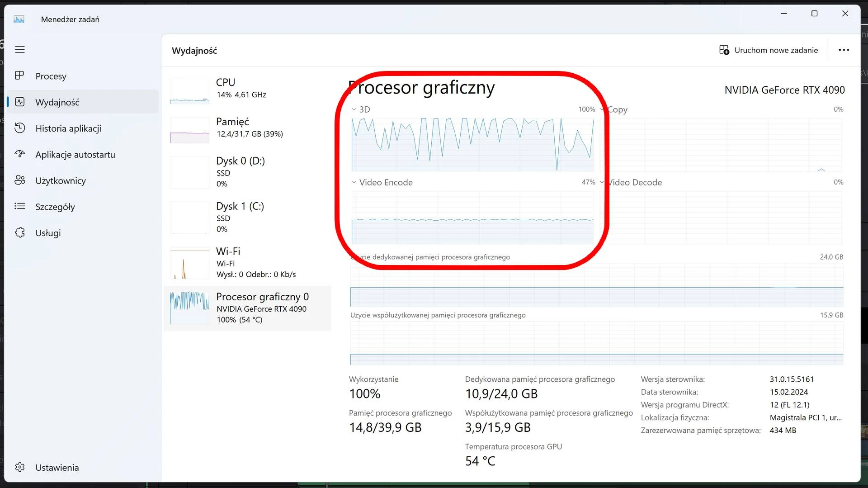Open the Użytkownicy section icon
The width and height of the screenshot is (868, 488).
(x=19, y=180)
